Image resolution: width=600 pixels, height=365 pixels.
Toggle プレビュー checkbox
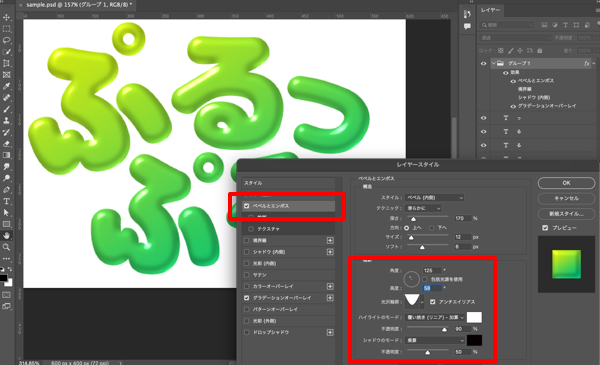545,228
